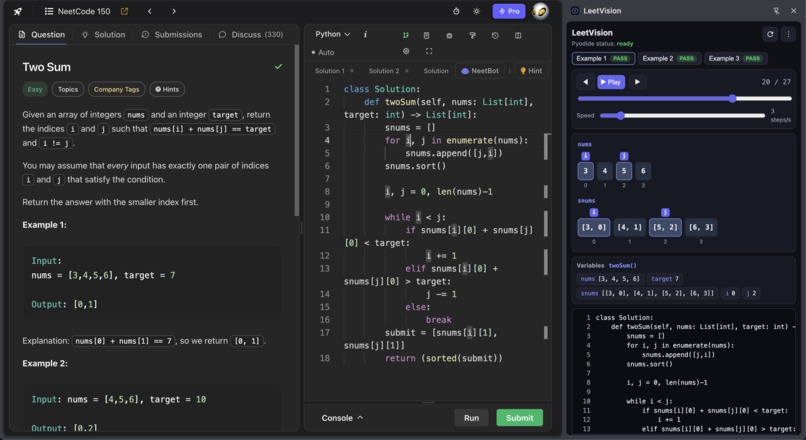Click the Auto status indicator

[322, 52]
